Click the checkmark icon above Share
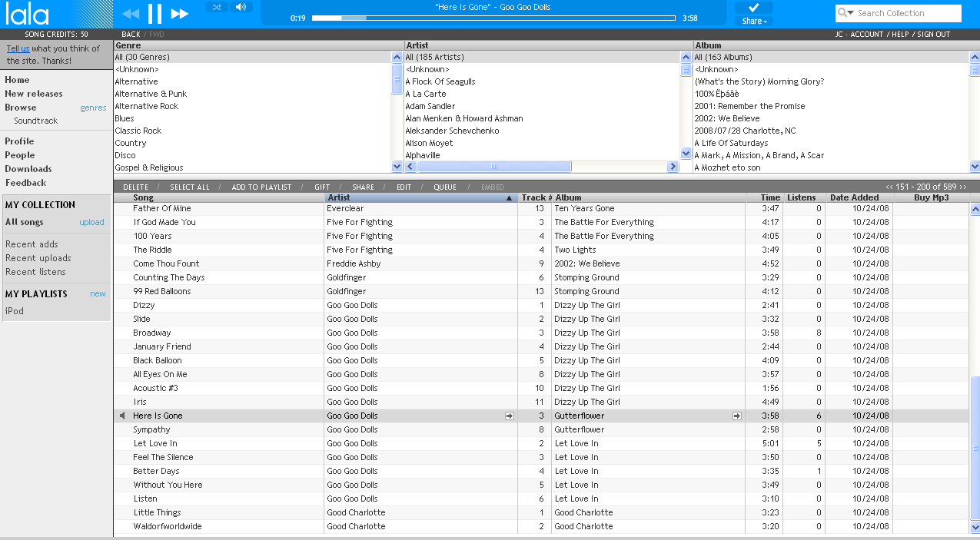The height and width of the screenshot is (540, 980). click(x=754, y=8)
